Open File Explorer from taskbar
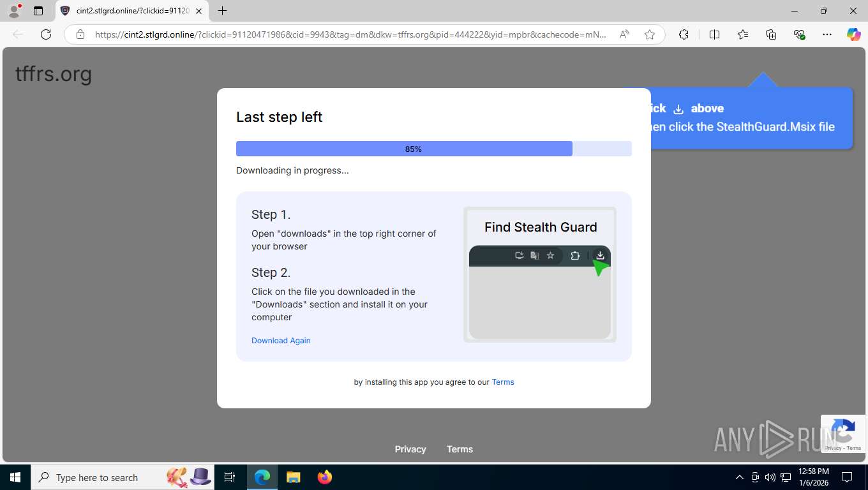This screenshot has height=490, width=868. click(x=293, y=477)
